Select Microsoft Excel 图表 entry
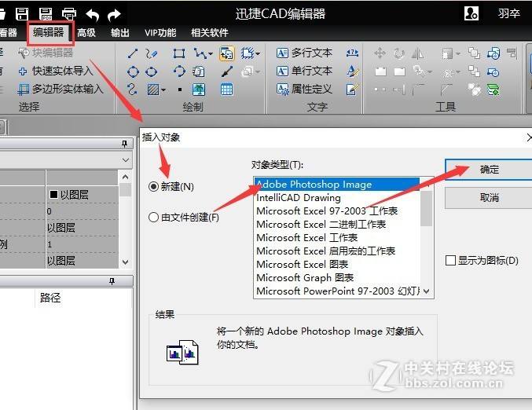 337,265
